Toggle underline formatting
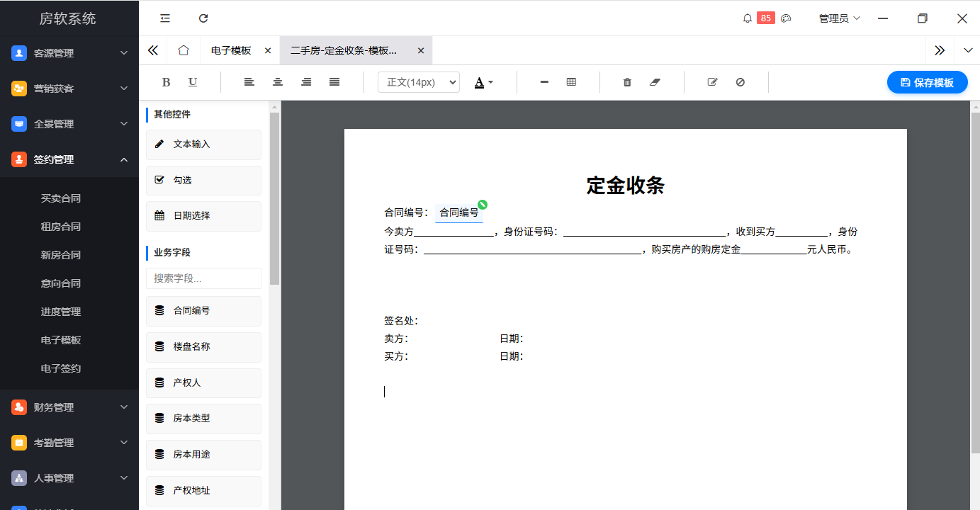 tap(192, 82)
